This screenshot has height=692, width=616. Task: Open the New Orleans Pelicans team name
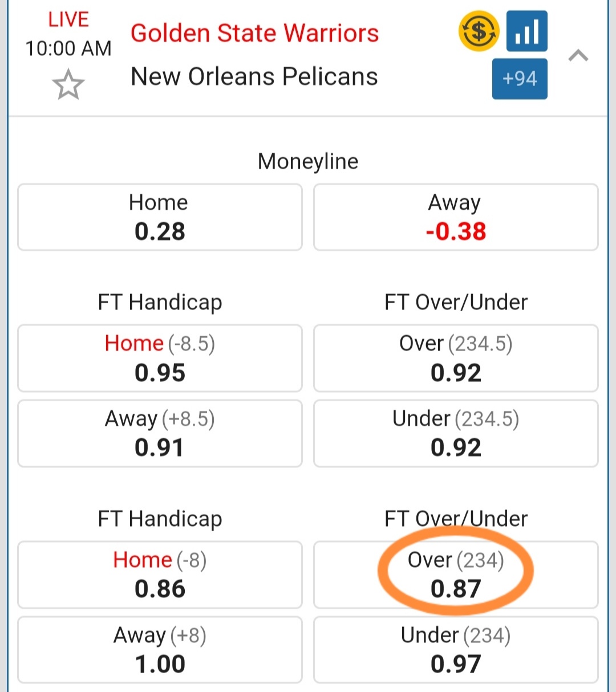tap(254, 76)
